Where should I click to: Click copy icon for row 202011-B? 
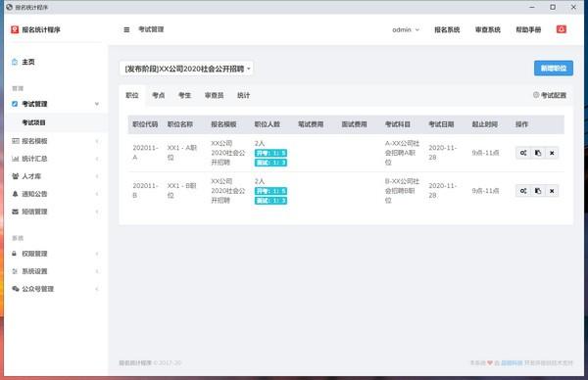pyautogui.click(x=538, y=191)
